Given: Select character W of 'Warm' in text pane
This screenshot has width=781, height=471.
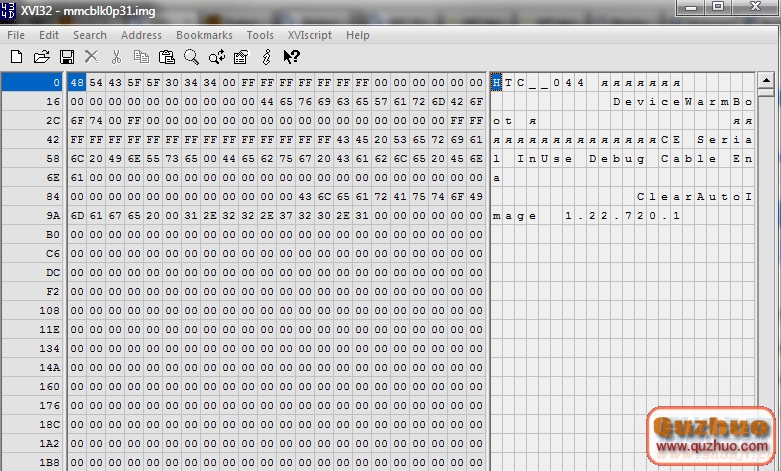Looking at the screenshot, I should [688, 102].
